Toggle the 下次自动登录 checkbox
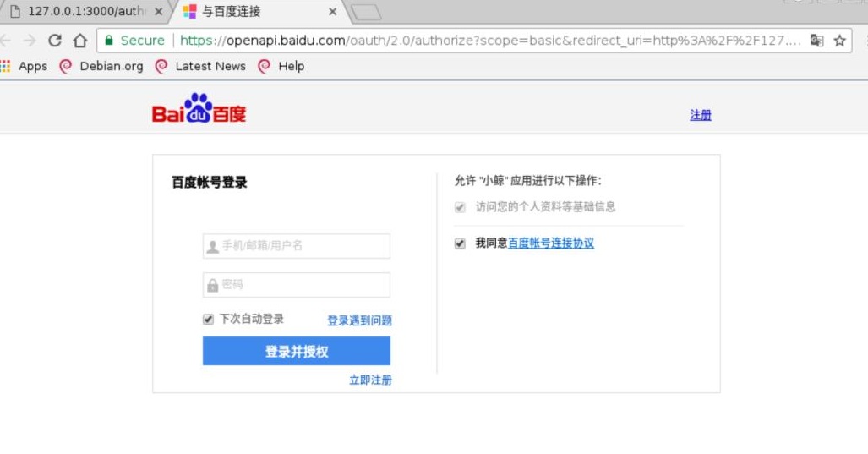868x454 pixels. pyautogui.click(x=208, y=320)
